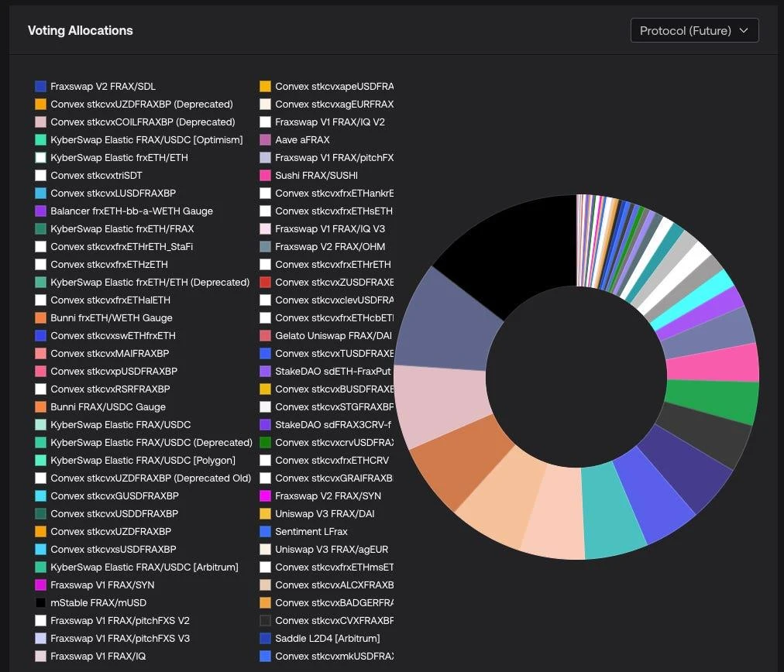Click the black mStable FRAX/mUSD legend swatch
The image size is (784, 672).
41,603
